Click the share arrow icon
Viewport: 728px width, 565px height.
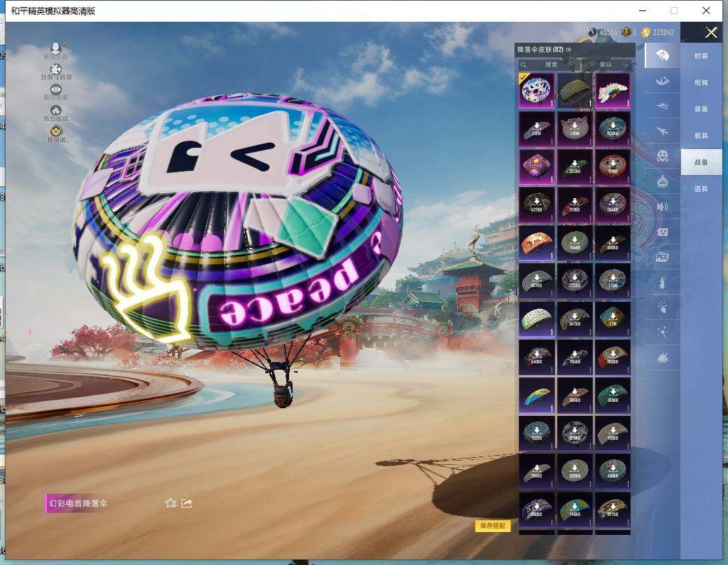187,503
